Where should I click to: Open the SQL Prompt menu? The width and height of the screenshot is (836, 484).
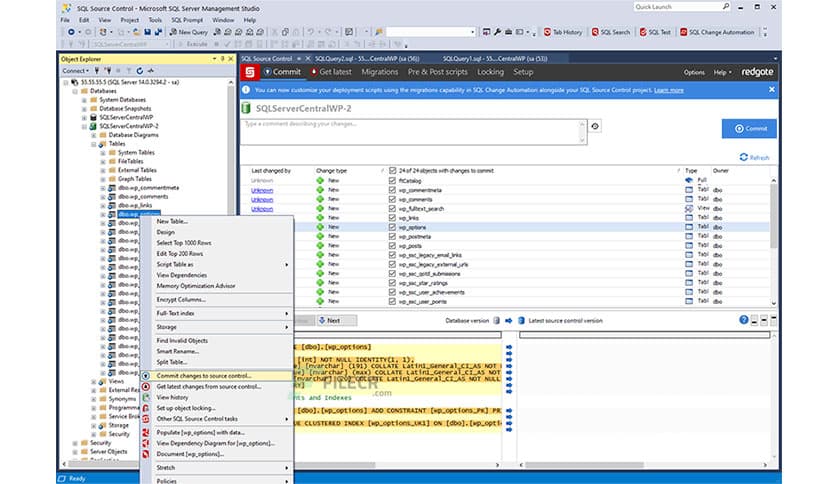(x=187, y=20)
